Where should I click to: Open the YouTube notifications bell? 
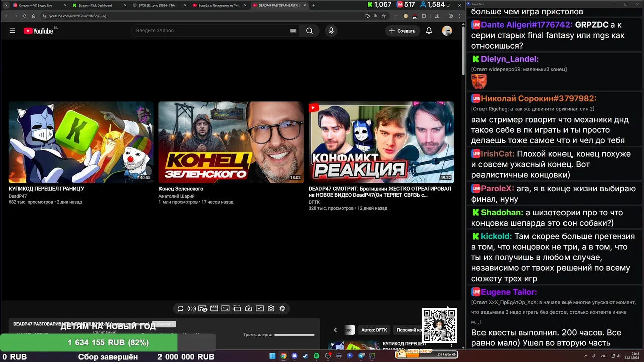(429, 31)
